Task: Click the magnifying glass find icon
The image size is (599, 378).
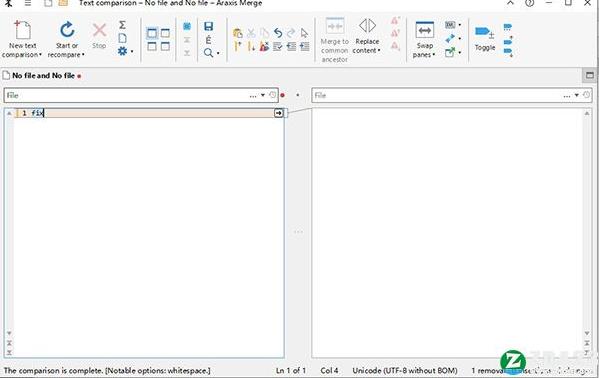Action: 208,53
